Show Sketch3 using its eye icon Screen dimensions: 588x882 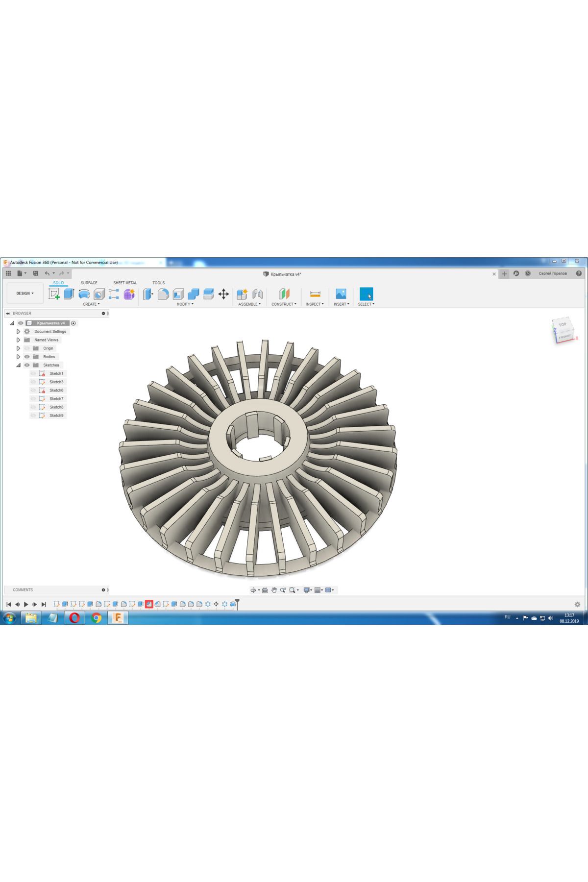pyautogui.click(x=33, y=382)
